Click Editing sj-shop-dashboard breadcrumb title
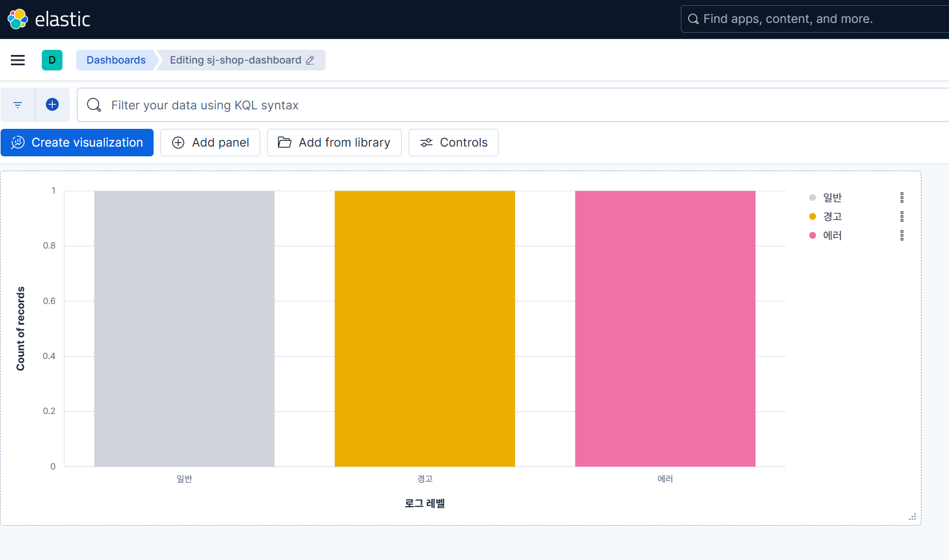949x560 pixels. tap(236, 60)
